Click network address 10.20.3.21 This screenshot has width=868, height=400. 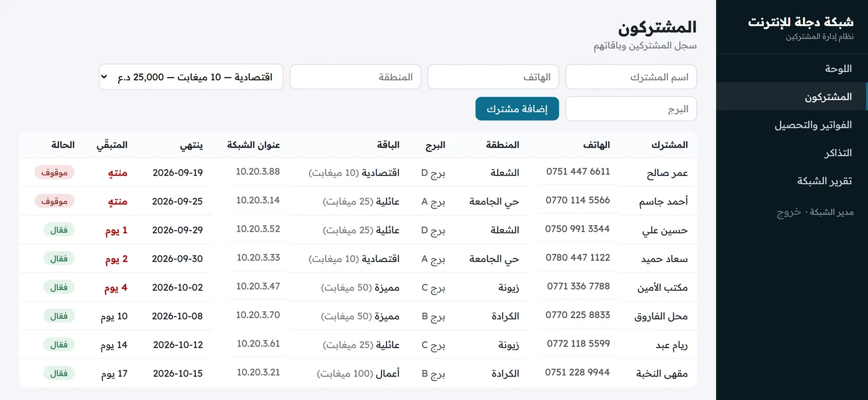258,372
